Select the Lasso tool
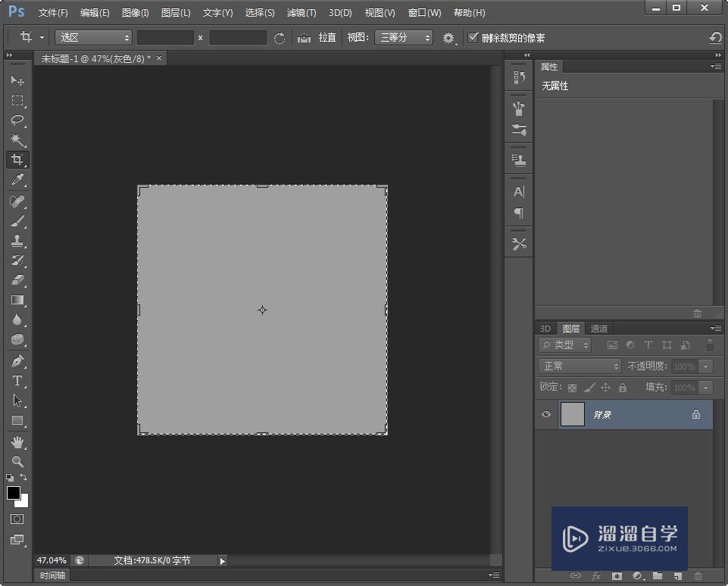Screen dimensions: 728x586 17,120
